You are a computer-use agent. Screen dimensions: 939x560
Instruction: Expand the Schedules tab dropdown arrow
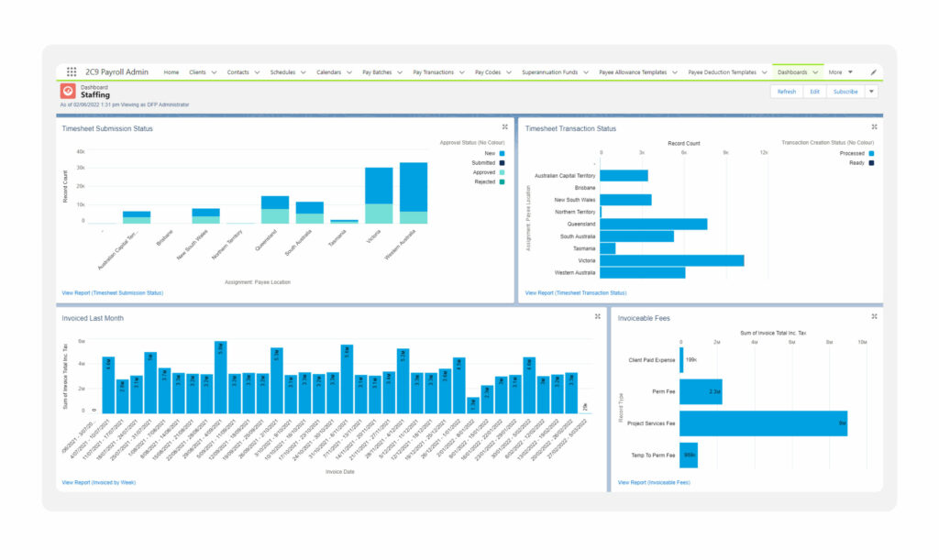[303, 72]
